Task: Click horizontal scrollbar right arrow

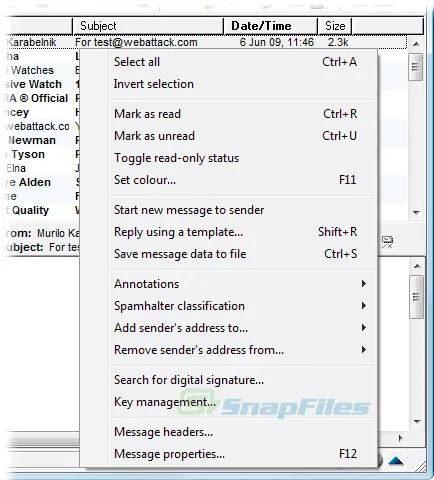Action: click(x=400, y=438)
